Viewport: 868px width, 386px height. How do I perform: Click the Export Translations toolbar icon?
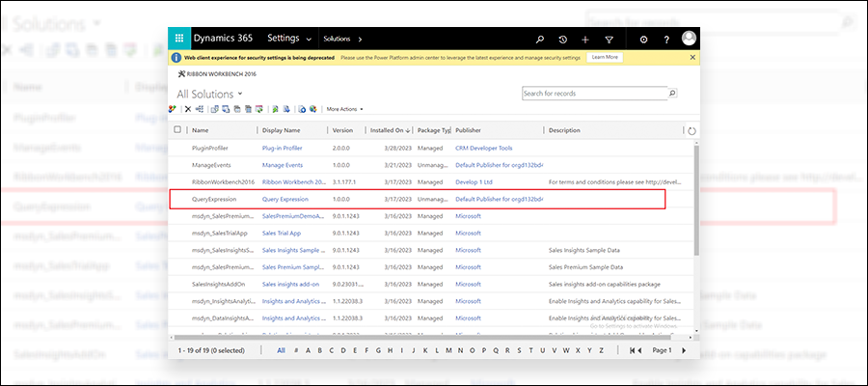(x=286, y=109)
